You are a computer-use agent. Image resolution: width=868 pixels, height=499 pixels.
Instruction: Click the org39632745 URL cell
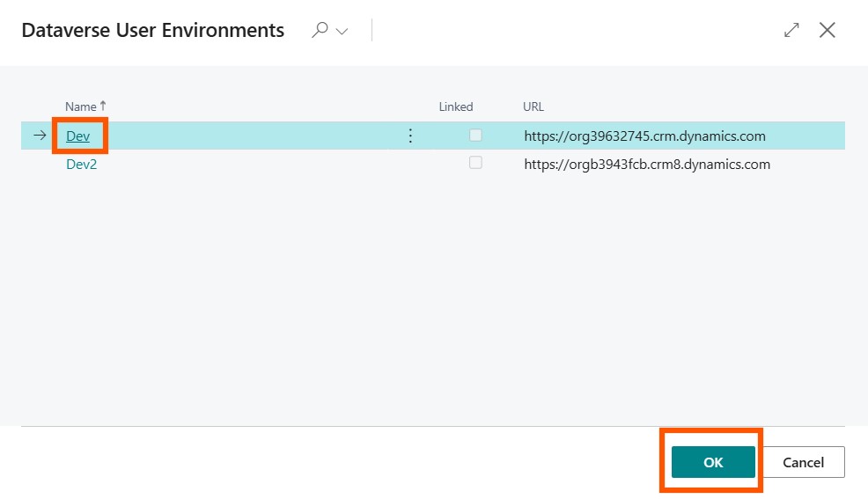pyautogui.click(x=644, y=136)
